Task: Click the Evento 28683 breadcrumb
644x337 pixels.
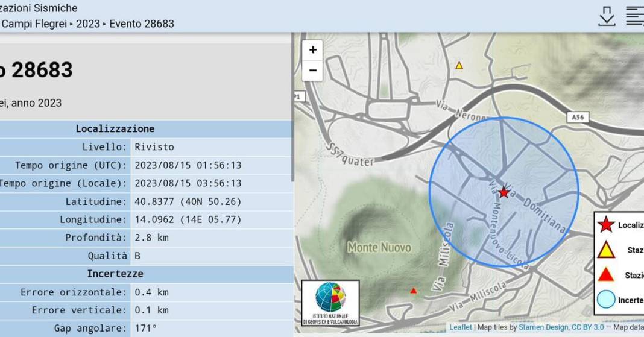Action: (x=142, y=24)
